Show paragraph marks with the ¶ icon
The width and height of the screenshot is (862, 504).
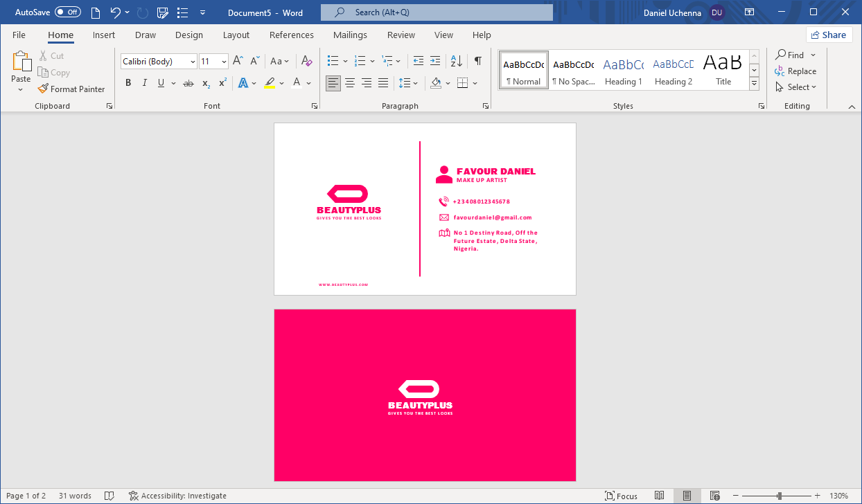click(x=477, y=61)
